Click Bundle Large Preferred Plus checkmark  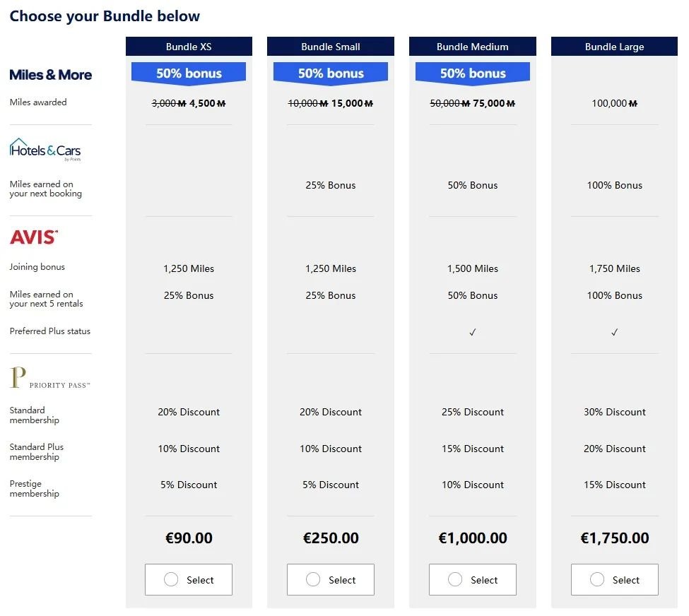614,332
